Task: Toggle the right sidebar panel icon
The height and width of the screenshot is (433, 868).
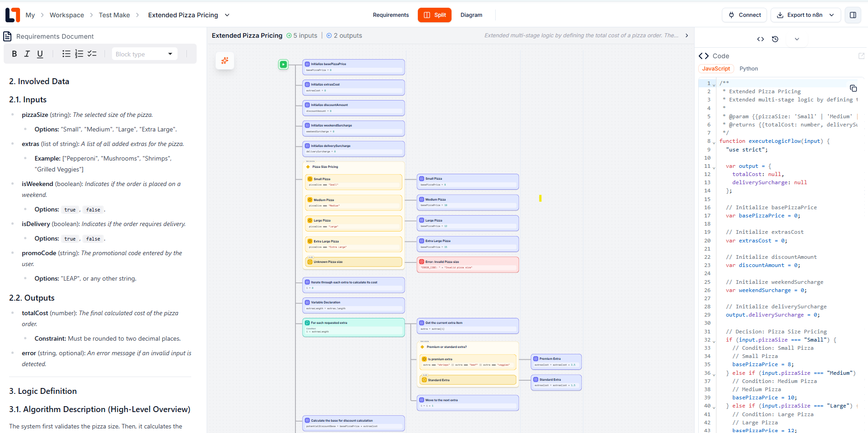Action: (853, 15)
